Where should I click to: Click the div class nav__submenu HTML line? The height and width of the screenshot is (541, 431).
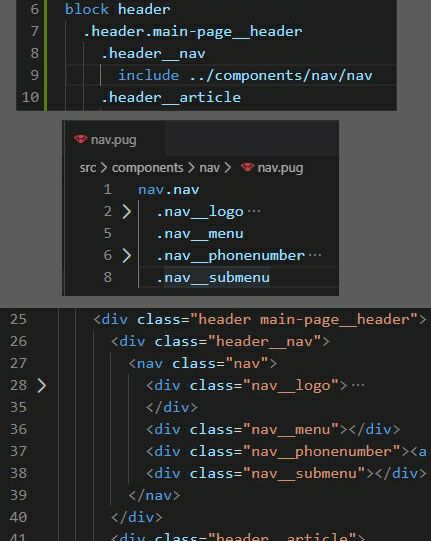pos(286,473)
